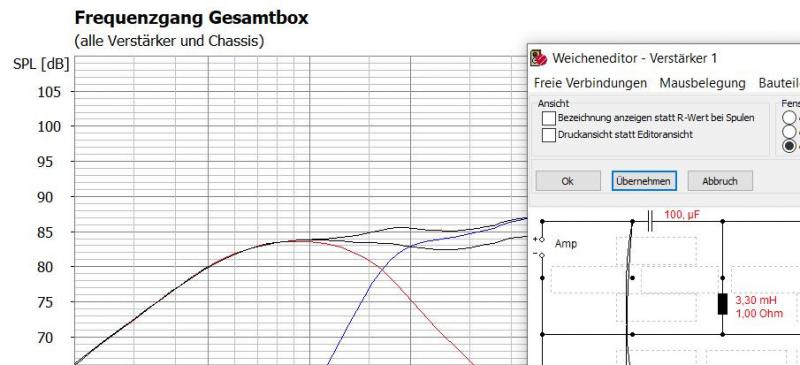Click the Frequenzgang Gesamtbox chart title
This screenshot has height=365, width=800.
[191, 18]
